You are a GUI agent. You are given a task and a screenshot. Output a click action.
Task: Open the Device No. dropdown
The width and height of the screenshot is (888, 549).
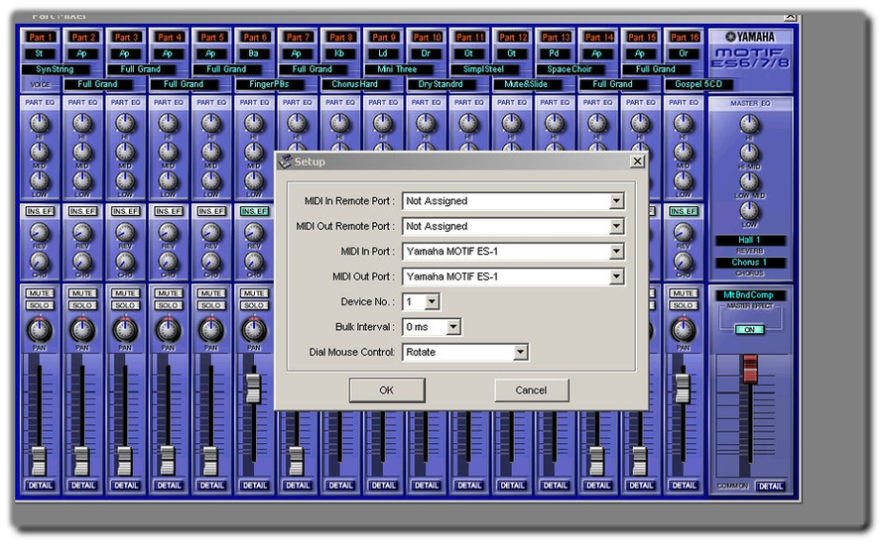pyautogui.click(x=432, y=302)
